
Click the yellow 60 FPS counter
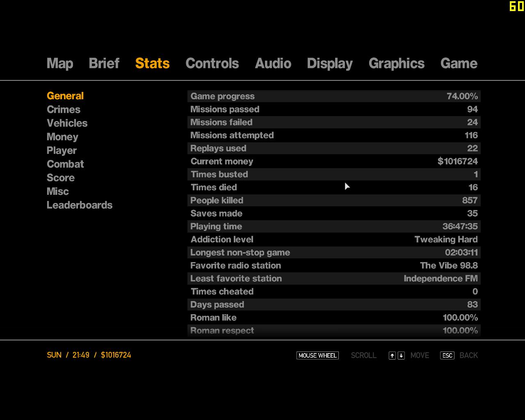point(517,6)
